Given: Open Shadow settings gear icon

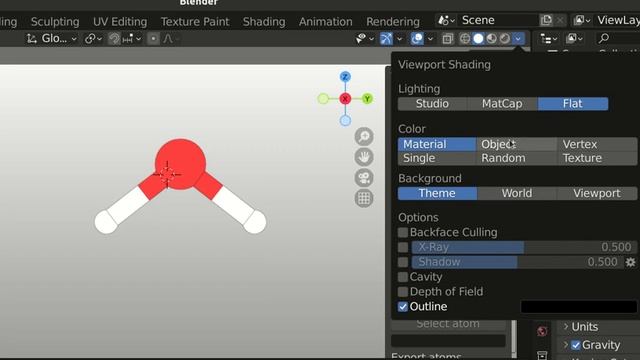Looking at the screenshot, I should (631, 262).
